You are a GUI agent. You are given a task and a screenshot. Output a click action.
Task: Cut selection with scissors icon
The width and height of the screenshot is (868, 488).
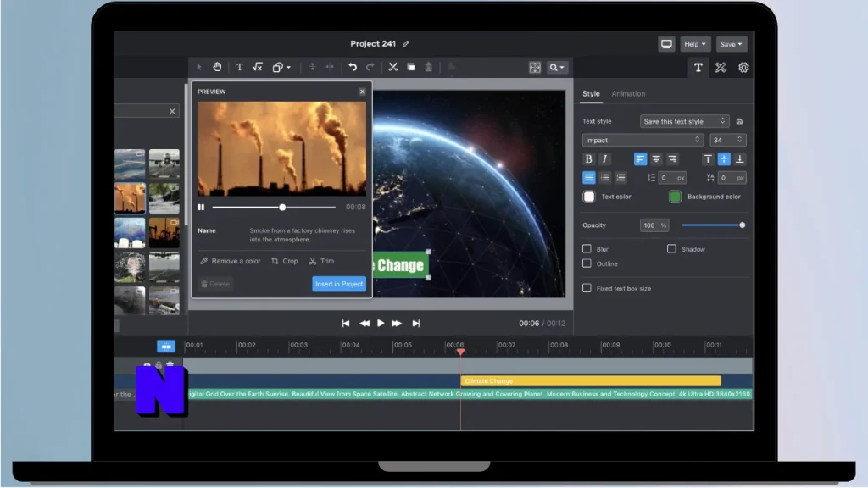click(393, 68)
